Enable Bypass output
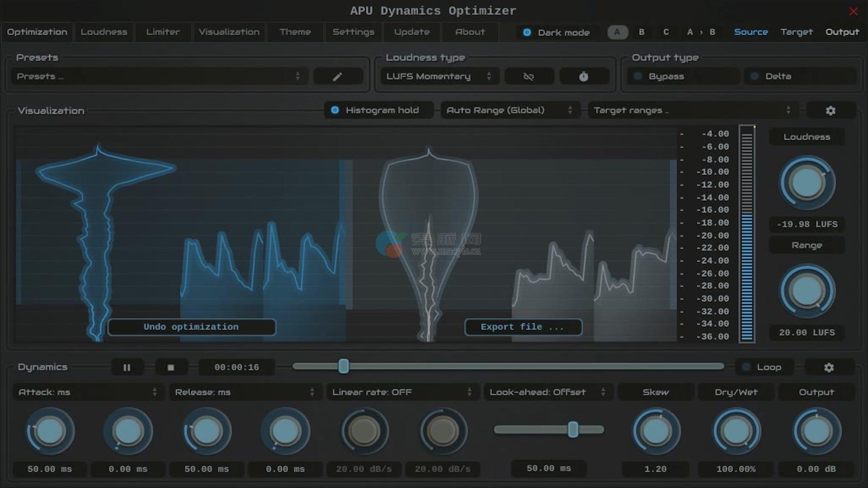868x488 pixels. tap(683, 76)
